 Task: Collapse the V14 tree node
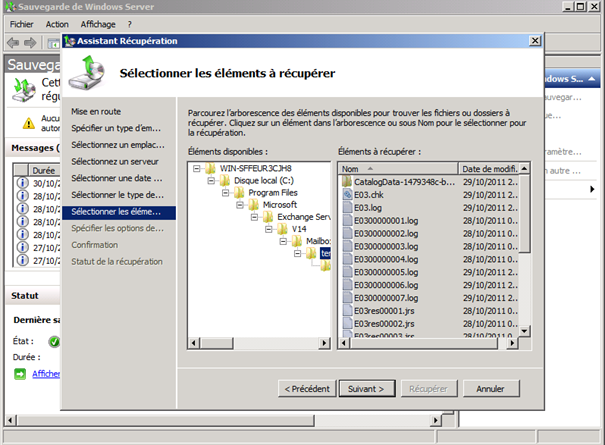(269, 229)
